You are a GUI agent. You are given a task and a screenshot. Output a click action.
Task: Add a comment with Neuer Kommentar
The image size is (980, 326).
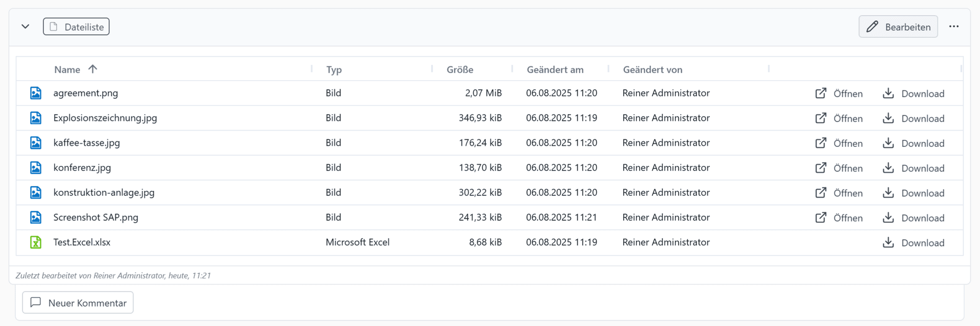click(78, 303)
